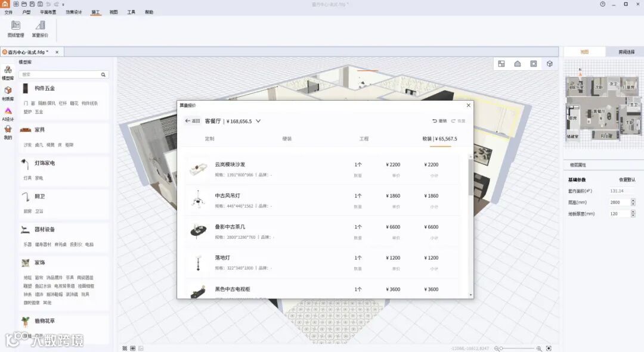Click the redo arrow in quick access bar
Image resolution: width=644 pixels, height=352 pixels.
click(56, 4)
